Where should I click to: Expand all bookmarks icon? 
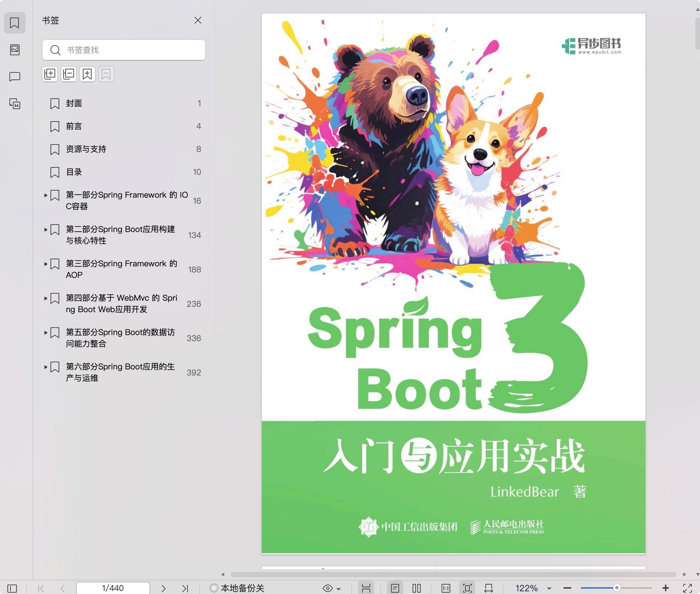(x=50, y=74)
